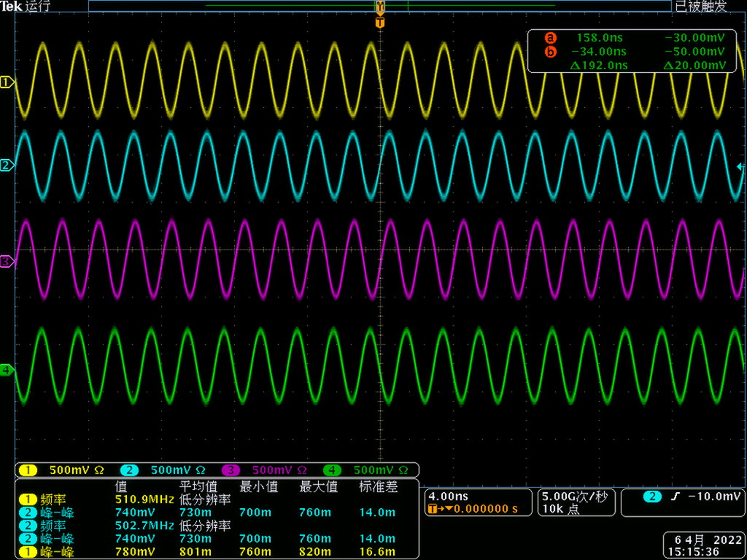Click the trigger level arrow on right edge
The width and height of the screenshot is (747, 560).
[x=740, y=167]
